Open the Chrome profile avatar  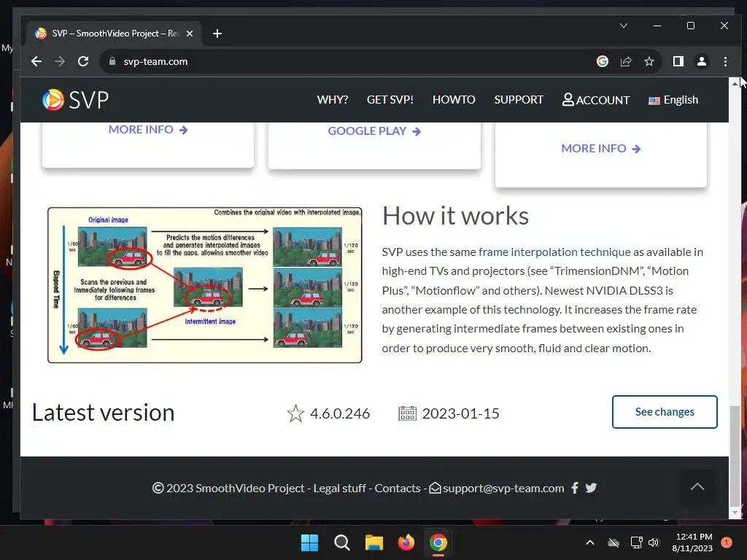[x=702, y=61]
